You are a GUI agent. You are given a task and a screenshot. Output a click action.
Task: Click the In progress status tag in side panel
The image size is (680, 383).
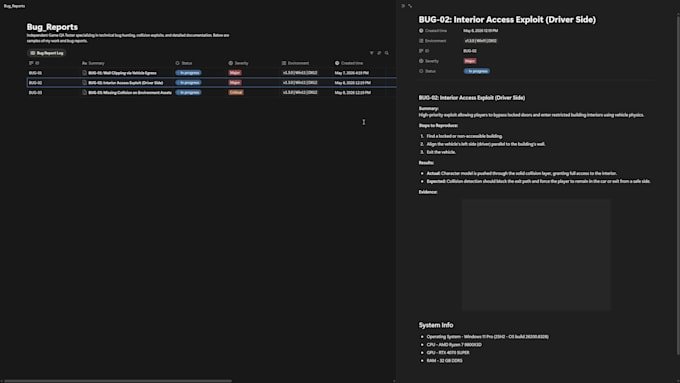(x=477, y=71)
